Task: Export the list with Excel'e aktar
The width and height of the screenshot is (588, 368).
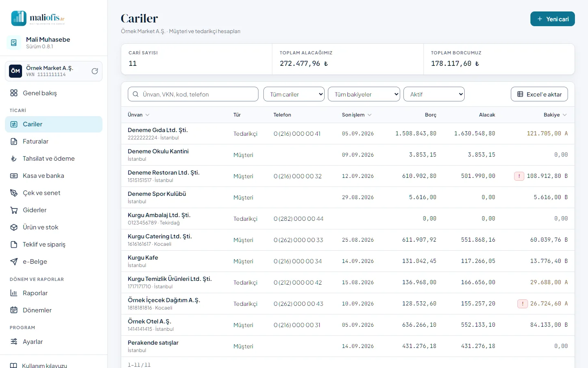Action: click(x=539, y=94)
